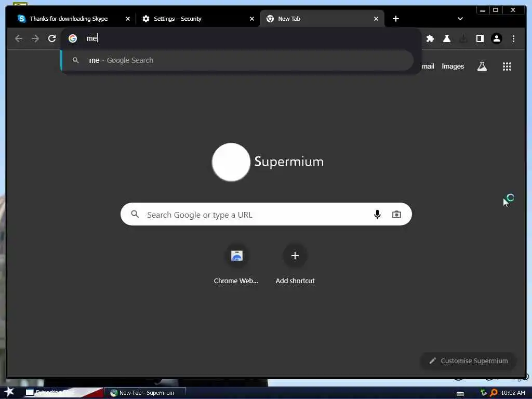Click the forward navigation arrow
Image resolution: width=532 pixels, height=399 pixels.
(35, 38)
